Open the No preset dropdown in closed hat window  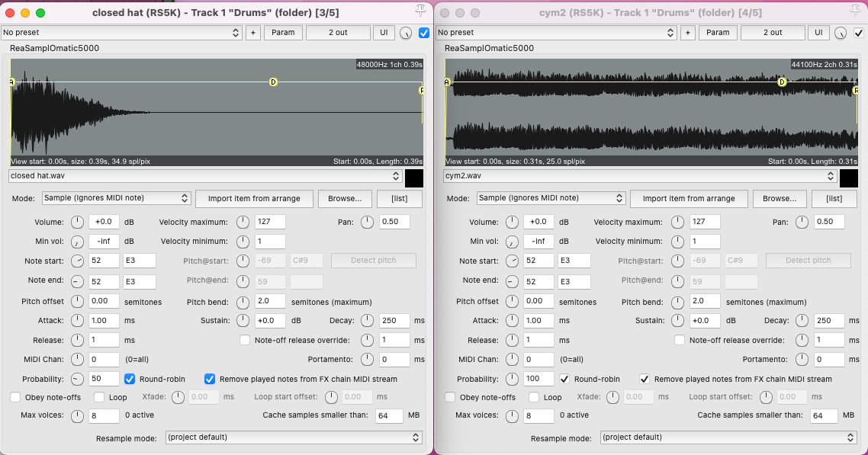[x=121, y=33]
